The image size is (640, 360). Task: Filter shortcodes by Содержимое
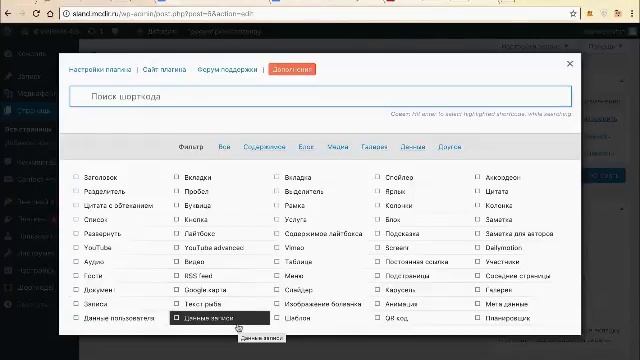(x=264, y=147)
